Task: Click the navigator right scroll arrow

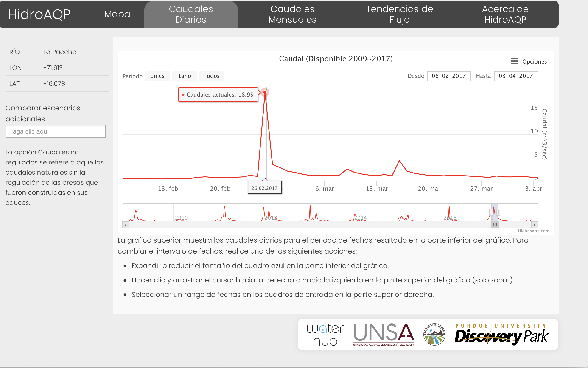Action: 535,225
